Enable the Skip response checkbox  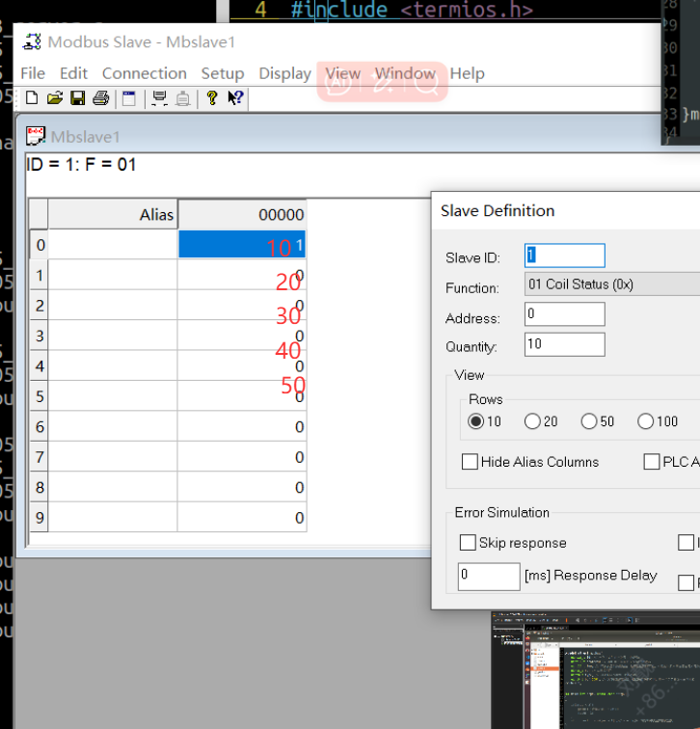click(x=468, y=543)
